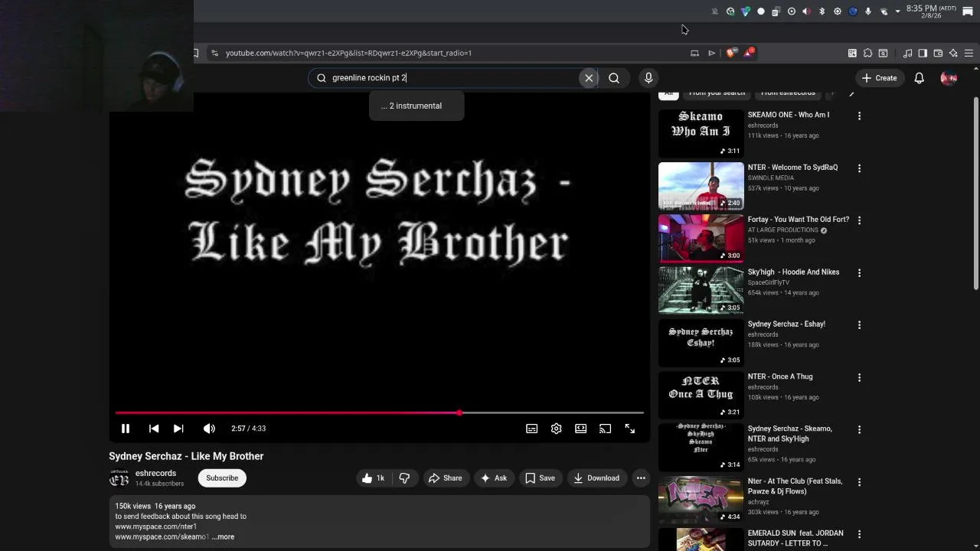Open the browser extensions puzzle icon
980x551 pixels.
pyautogui.click(x=867, y=53)
